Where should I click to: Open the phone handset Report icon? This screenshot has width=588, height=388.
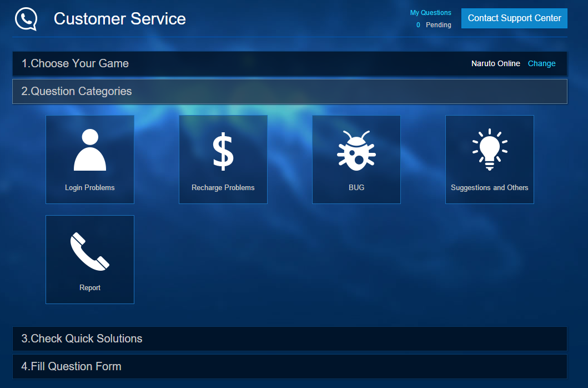point(90,251)
